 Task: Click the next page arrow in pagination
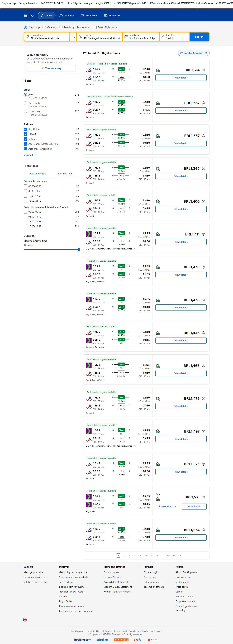pos(180,555)
